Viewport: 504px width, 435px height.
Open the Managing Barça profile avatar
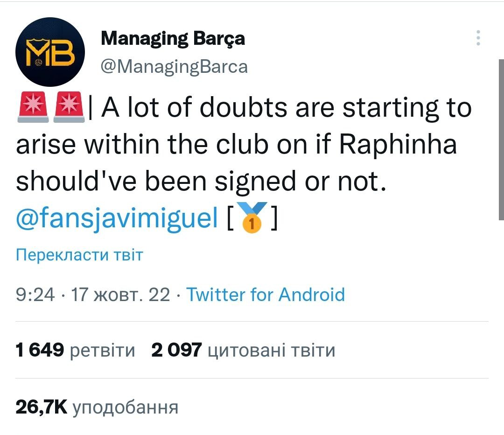pos(50,52)
